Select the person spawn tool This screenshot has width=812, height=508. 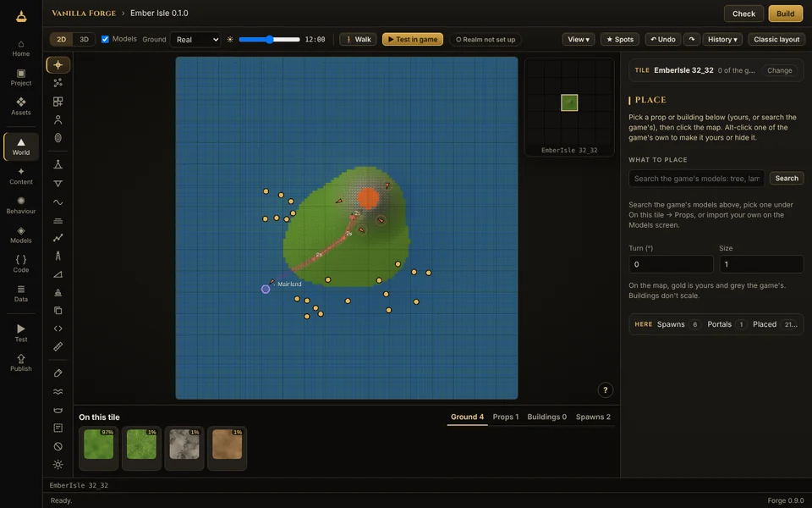(x=58, y=119)
